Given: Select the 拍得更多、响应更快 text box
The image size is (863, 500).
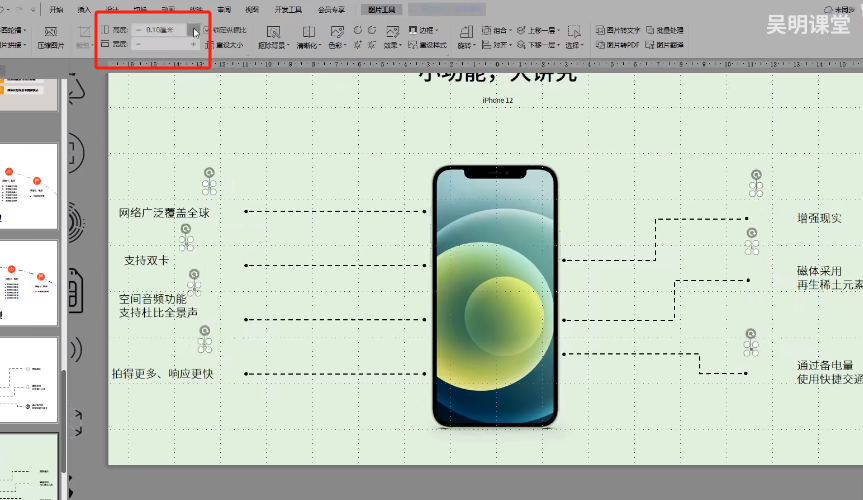Looking at the screenshot, I should [162, 373].
